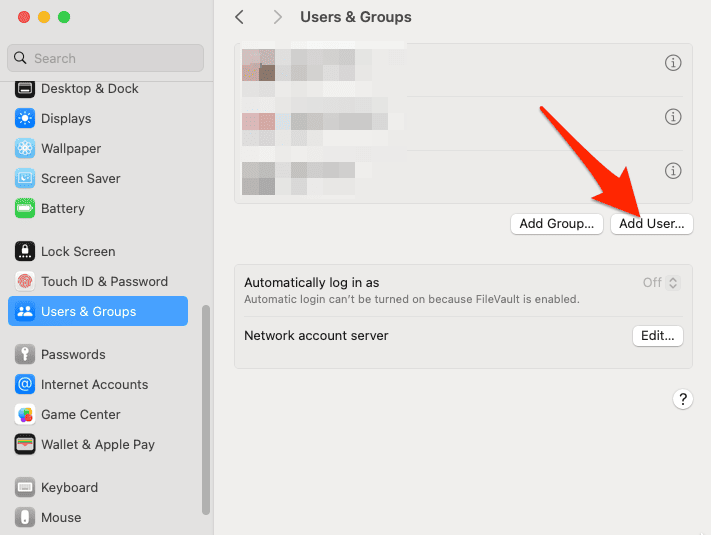This screenshot has height=535, width=711.
Task: Open Wallet & Apple Pay icon
Action: [25, 445]
